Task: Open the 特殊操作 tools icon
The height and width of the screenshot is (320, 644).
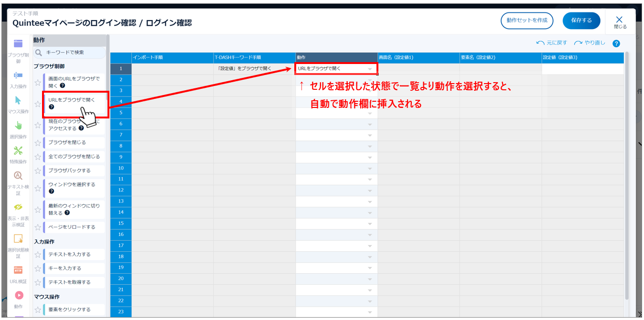Action: click(18, 151)
